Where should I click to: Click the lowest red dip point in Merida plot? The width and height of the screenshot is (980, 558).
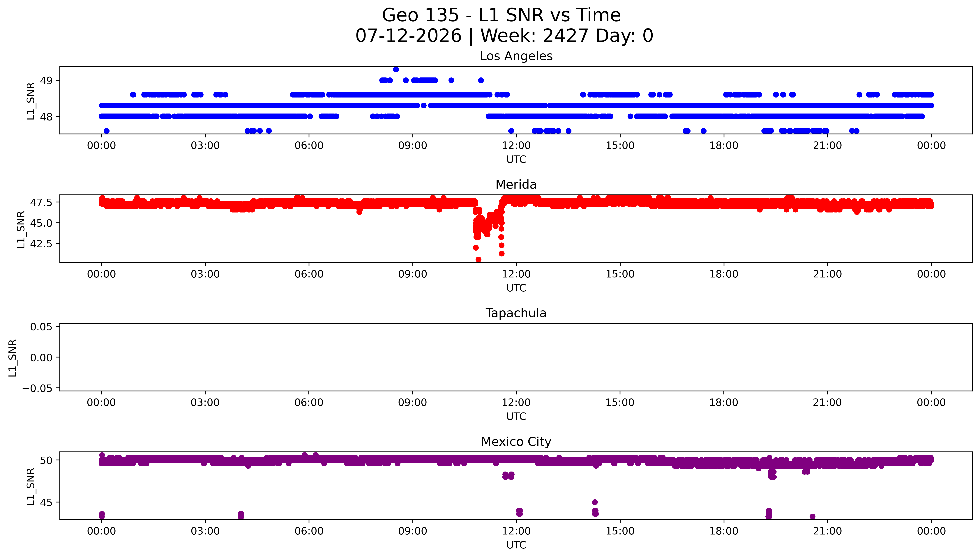pos(478,259)
